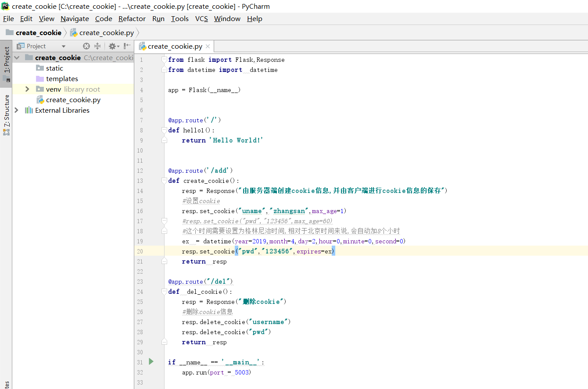Select the templates folder in project tree
Image resolution: width=588 pixels, height=389 pixels.
point(61,79)
